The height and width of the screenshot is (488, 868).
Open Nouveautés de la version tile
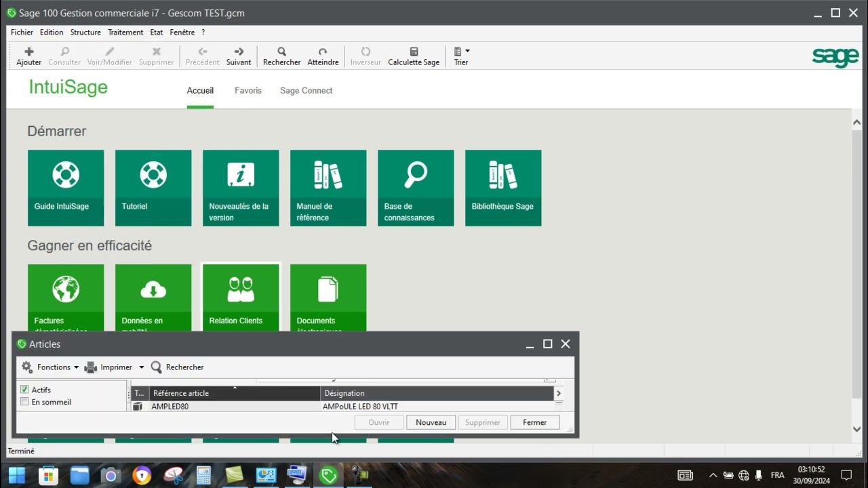click(x=241, y=188)
